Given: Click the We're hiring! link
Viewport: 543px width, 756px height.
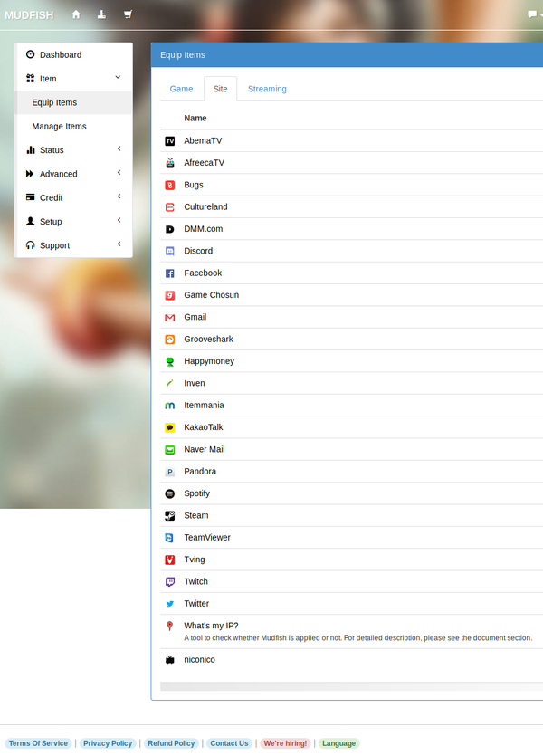Looking at the screenshot, I should (x=285, y=743).
